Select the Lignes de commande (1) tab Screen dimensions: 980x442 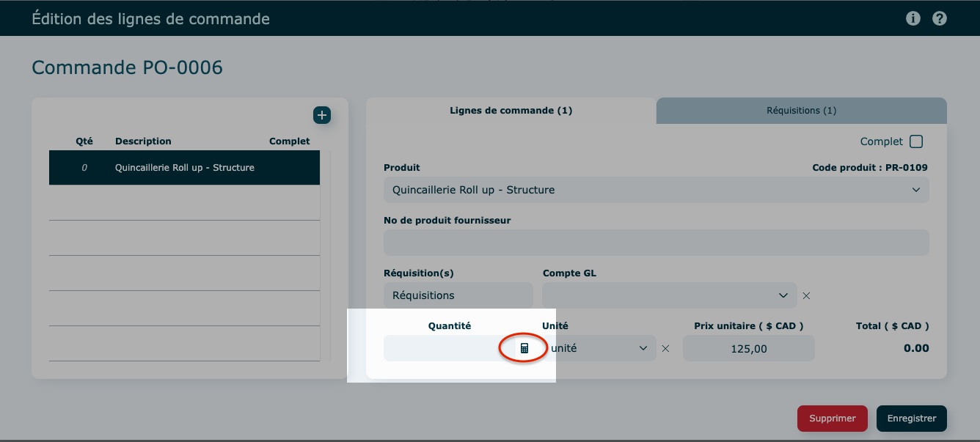[511, 111]
